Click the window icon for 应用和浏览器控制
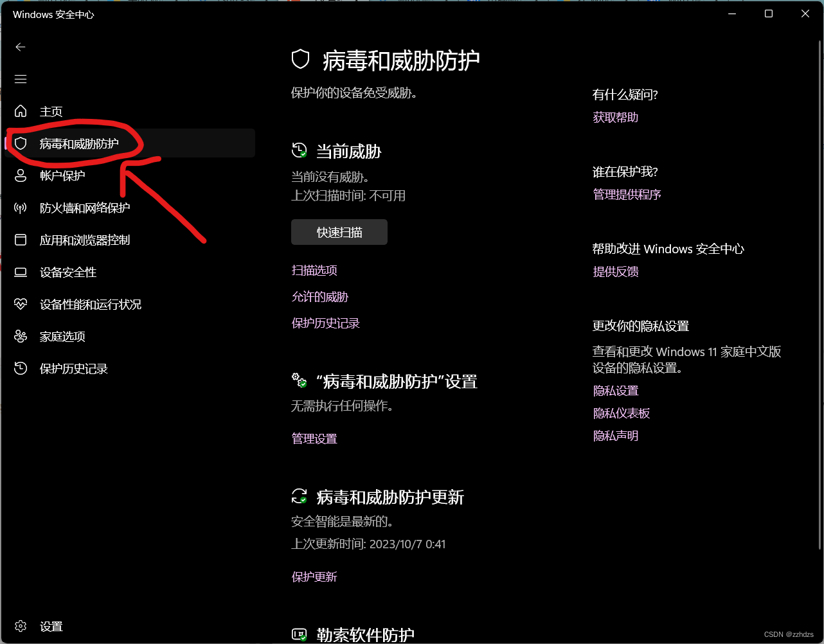Screen dimensions: 824x644 21,240
